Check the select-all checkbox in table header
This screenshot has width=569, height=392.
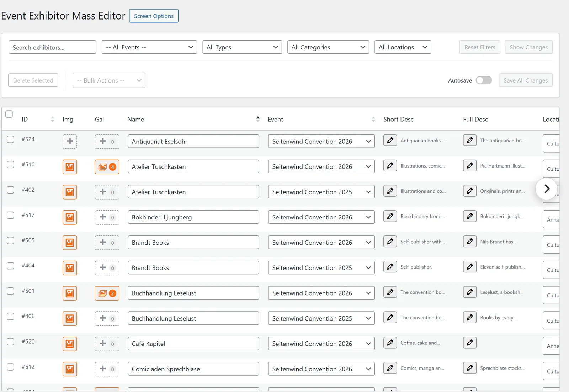(x=9, y=114)
